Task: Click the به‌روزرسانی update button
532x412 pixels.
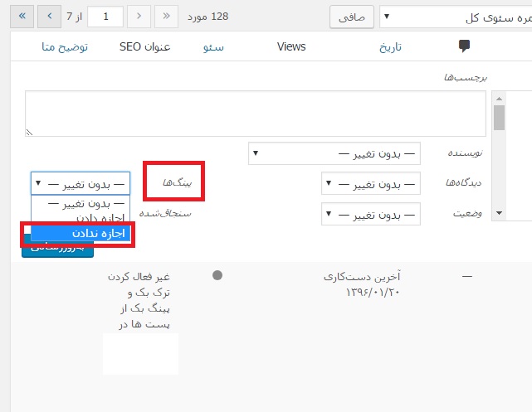Action: pyautogui.click(x=57, y=249)
